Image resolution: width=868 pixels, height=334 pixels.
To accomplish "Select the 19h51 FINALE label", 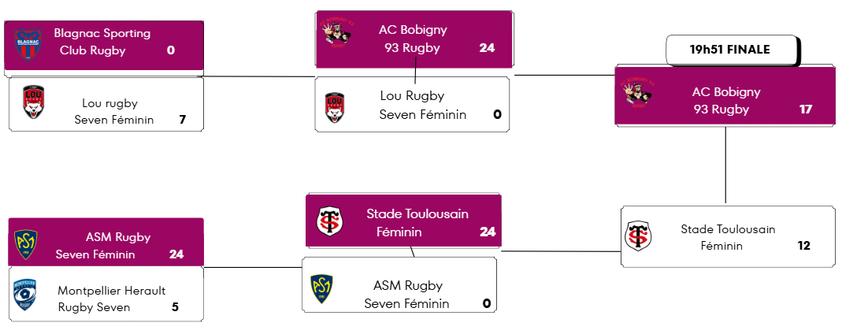I will click(x=729, y=50).
